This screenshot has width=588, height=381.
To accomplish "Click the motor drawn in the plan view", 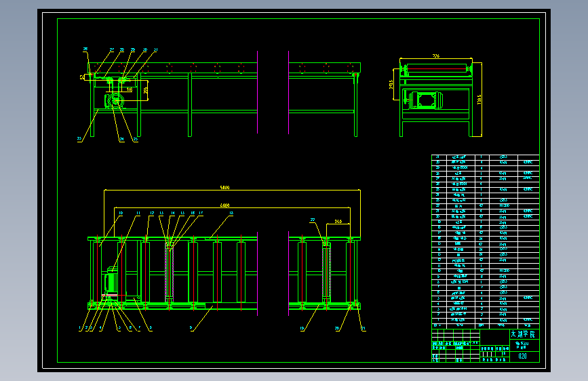I will pos(112,281).
